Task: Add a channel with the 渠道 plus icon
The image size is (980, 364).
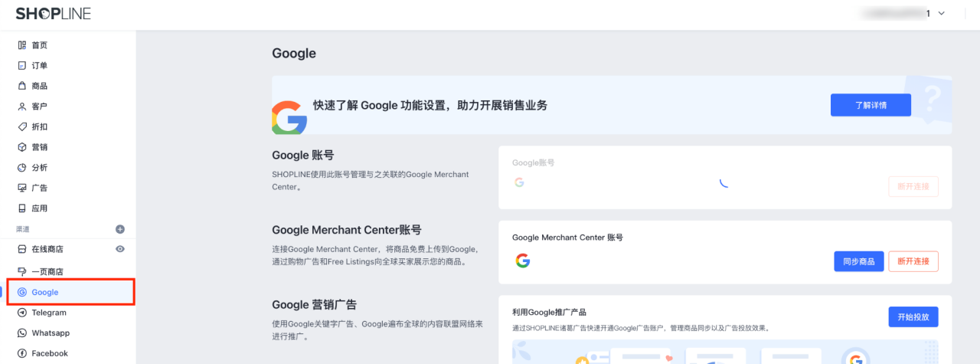Action: [x=120, y=229]
